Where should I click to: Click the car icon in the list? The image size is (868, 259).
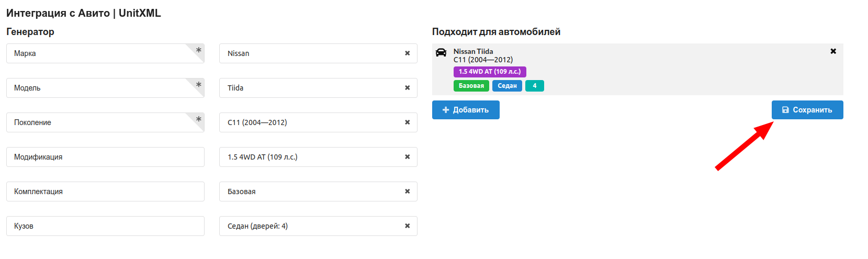click(x=441, y=52)
